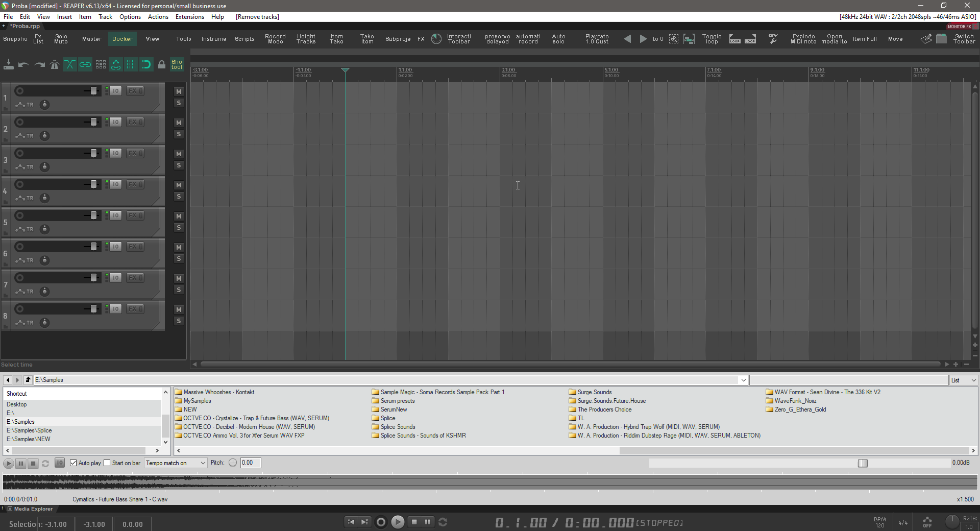
Task: Click the Master toolbar button
Action: coord(92,39)
